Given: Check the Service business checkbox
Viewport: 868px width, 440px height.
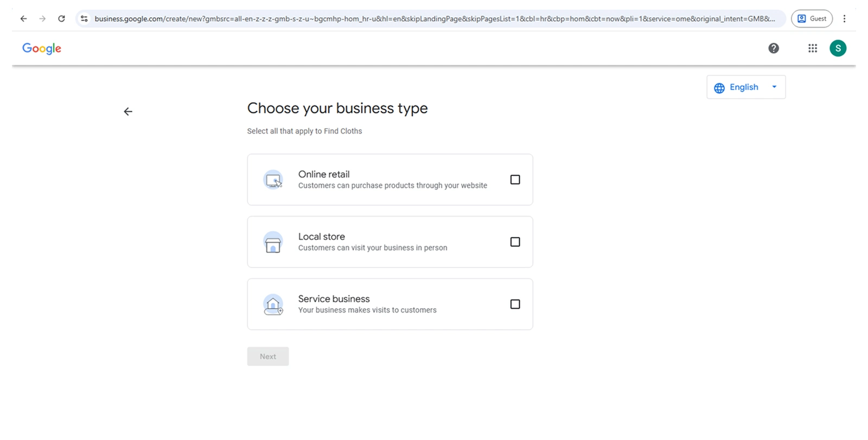Looking at the screenshot, I should pyautogui.click(x=515, y=304).
